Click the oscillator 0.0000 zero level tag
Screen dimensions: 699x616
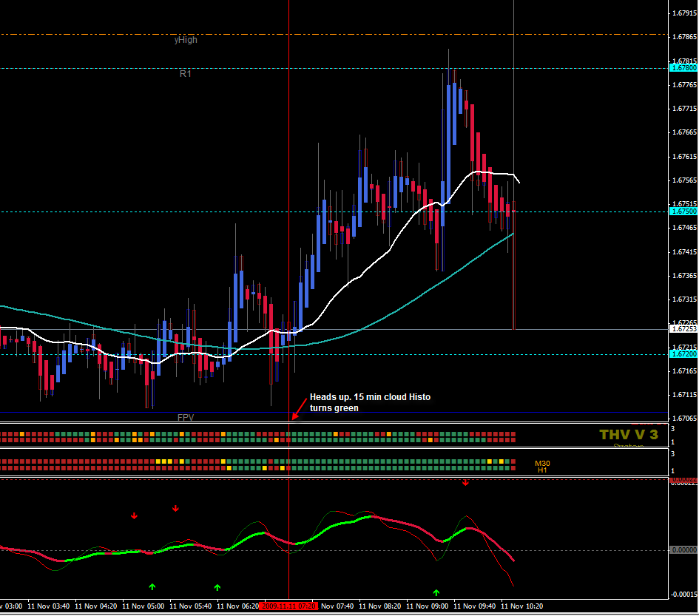684,550
